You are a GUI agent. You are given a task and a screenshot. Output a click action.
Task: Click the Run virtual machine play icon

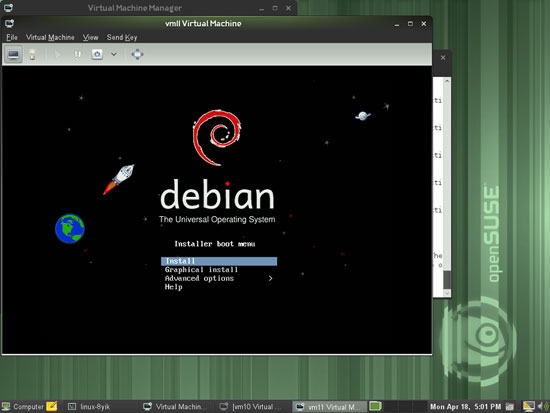58,54
